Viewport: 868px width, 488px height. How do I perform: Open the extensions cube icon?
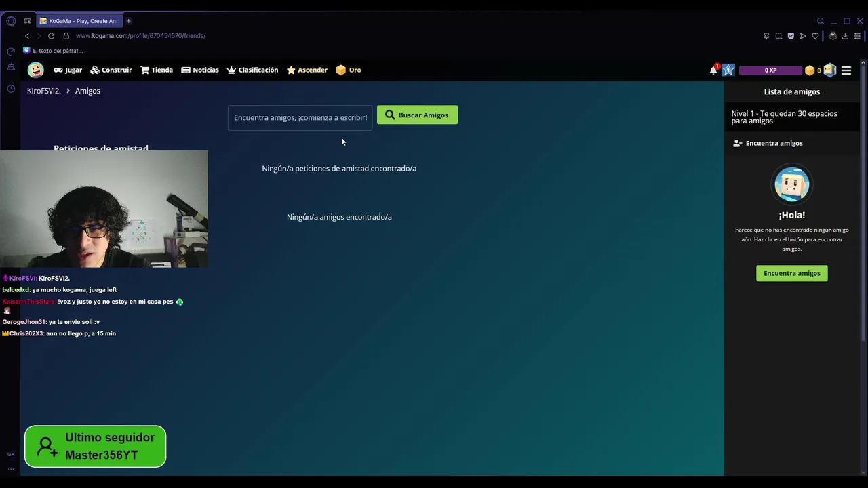pyautogui.click(x=833, y=36)
